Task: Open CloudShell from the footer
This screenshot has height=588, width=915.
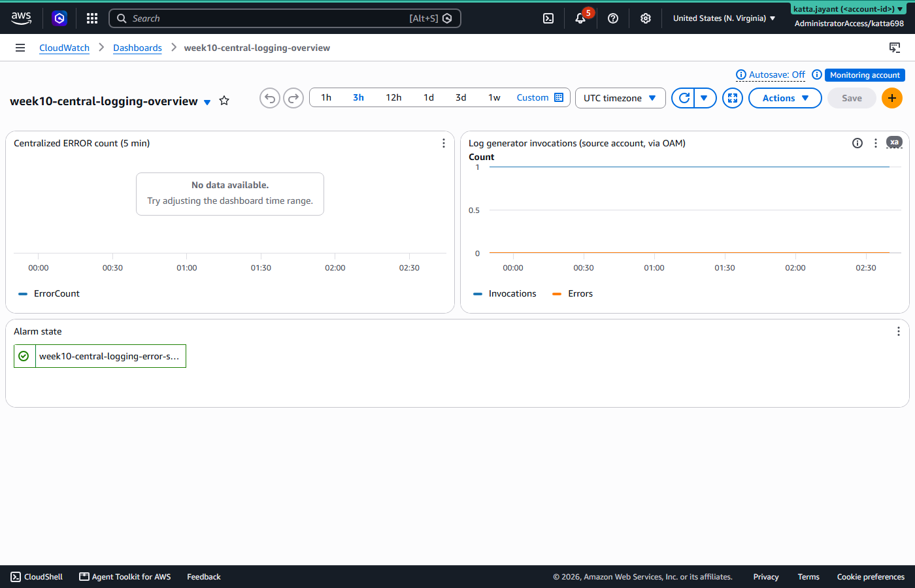Action: coord(37,577)
